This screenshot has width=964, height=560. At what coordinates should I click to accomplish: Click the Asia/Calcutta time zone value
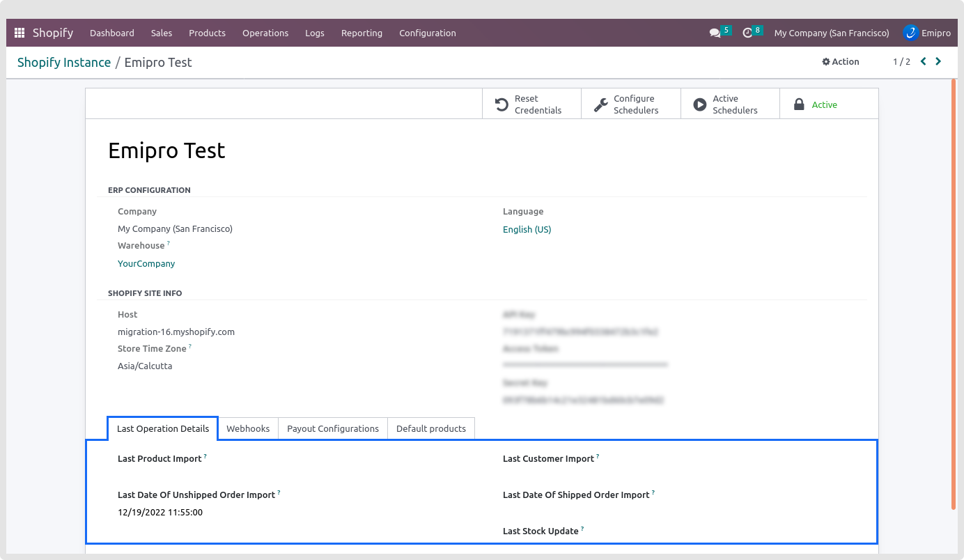(x=145, y=366)
